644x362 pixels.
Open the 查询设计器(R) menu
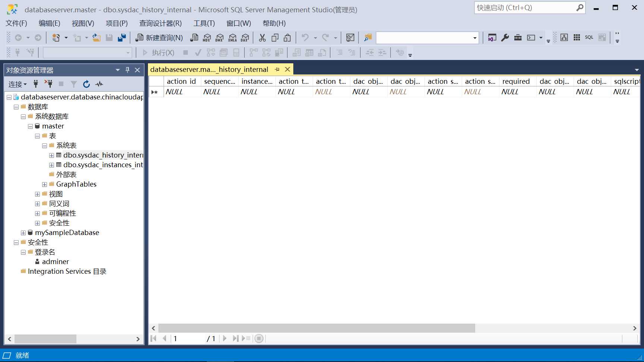(160, 23)
